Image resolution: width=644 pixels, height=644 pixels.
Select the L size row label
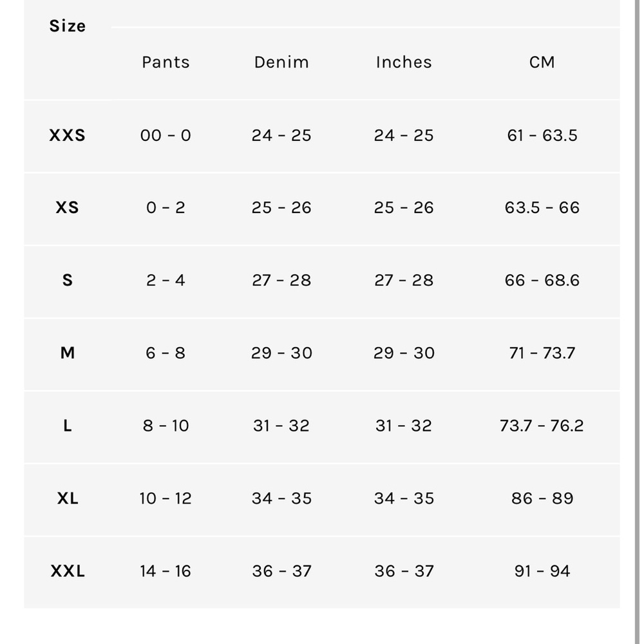click(x=67, y=426)
